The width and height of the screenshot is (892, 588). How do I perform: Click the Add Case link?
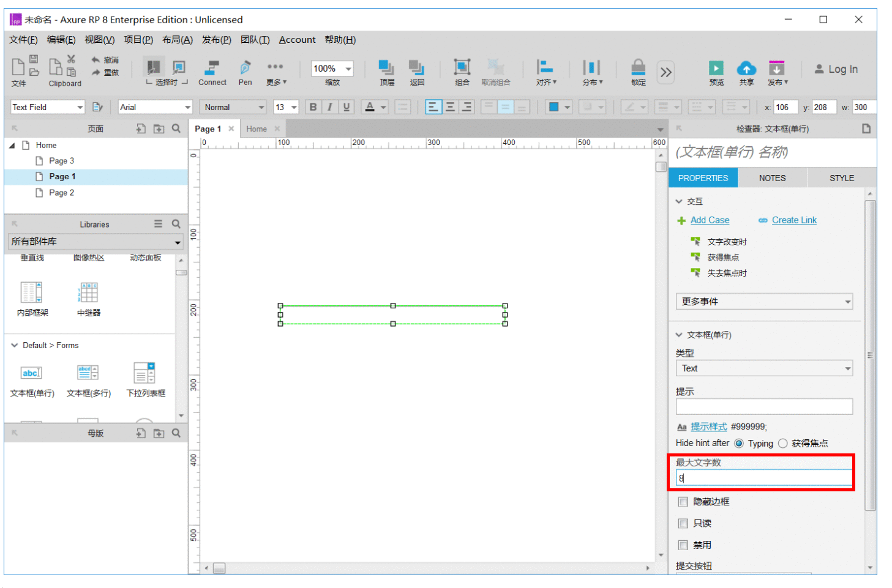(x=710, y=220)
